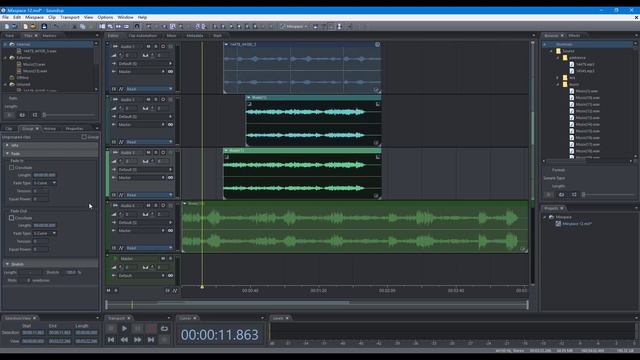Open Audio 3 output Master dropdown
Screen dimensions: 640x360
142,178
